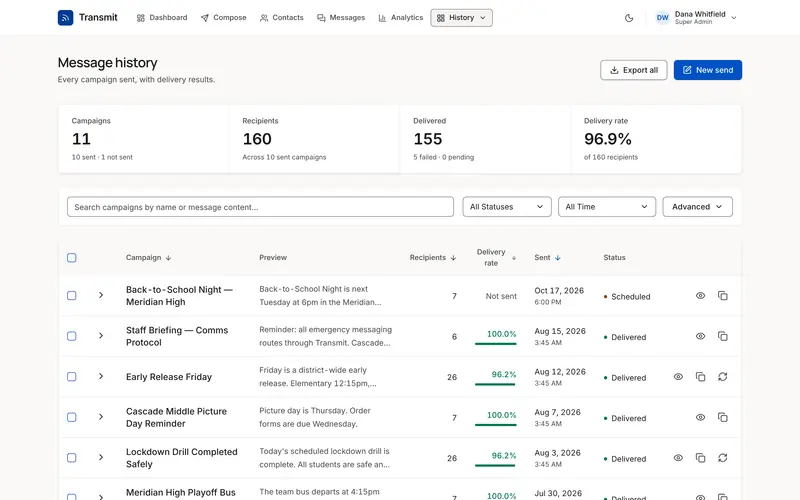Open Back-to-School Night — Meridian High name
Screen dimensions: 800x500
click(x=179, y=295)
